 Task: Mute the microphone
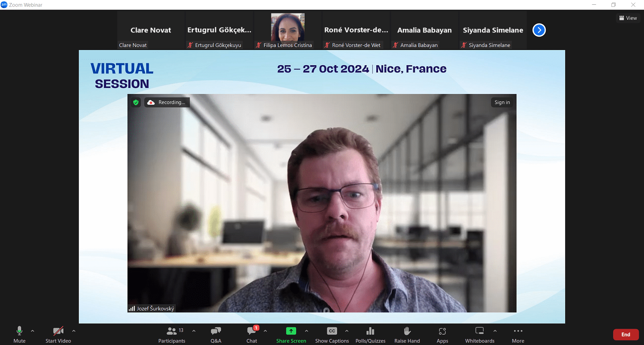tap(19, 335)
